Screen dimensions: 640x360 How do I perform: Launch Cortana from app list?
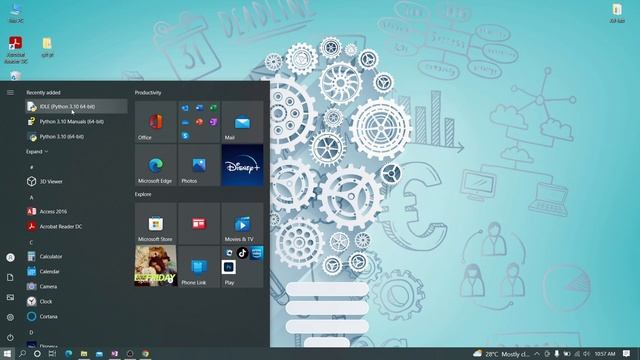[x=76, y=316]
